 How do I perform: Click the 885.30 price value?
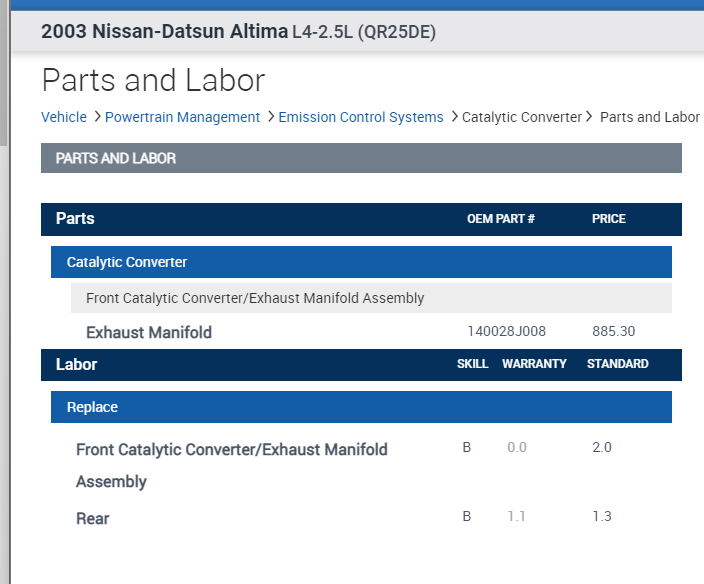[613, 332]
